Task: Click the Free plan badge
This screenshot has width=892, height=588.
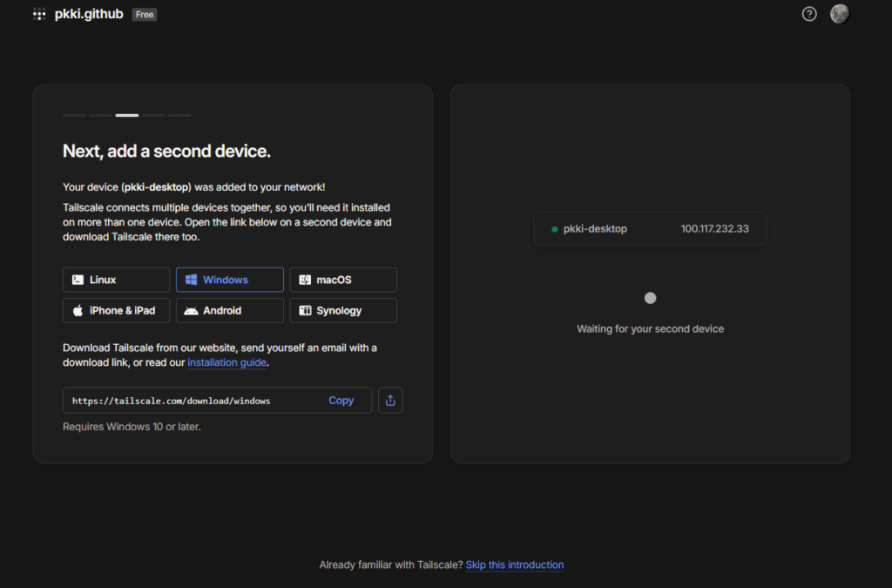Action: (145, 15)
